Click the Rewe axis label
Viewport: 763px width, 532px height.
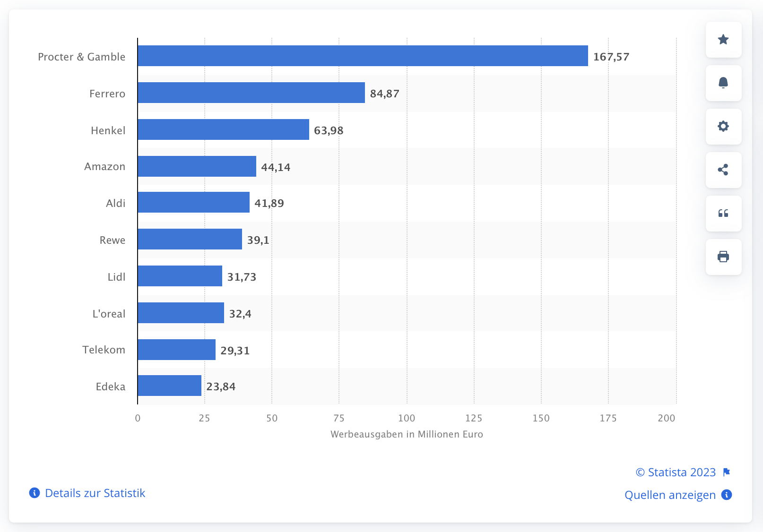pos(113,240)
